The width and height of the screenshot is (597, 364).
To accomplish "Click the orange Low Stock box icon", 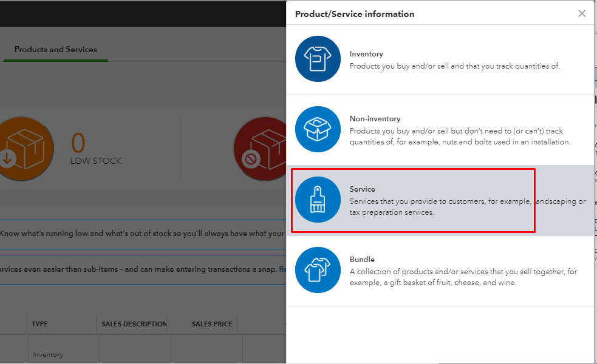I will (x=21, y=148).
